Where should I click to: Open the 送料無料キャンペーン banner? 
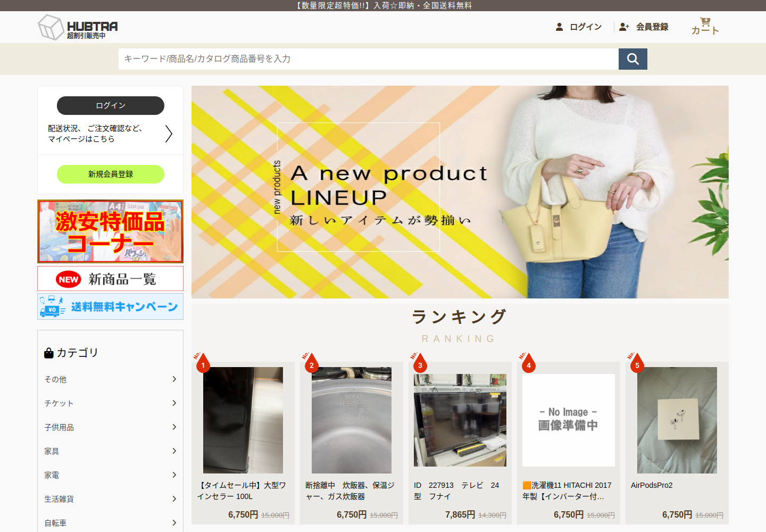111,306
